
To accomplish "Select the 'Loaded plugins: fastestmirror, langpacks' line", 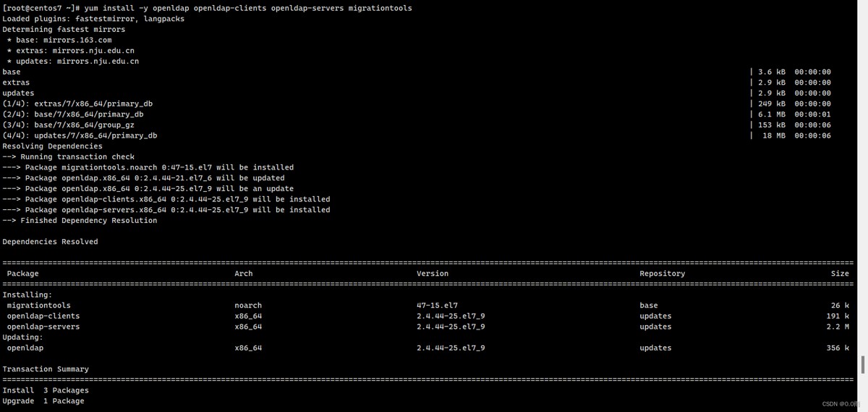I will 93,19.
